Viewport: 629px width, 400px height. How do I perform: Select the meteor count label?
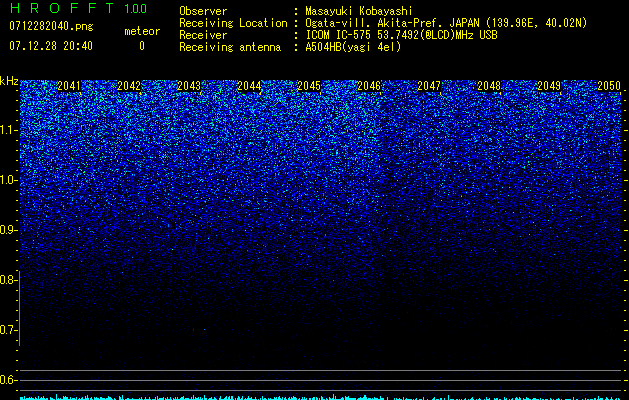142,31
